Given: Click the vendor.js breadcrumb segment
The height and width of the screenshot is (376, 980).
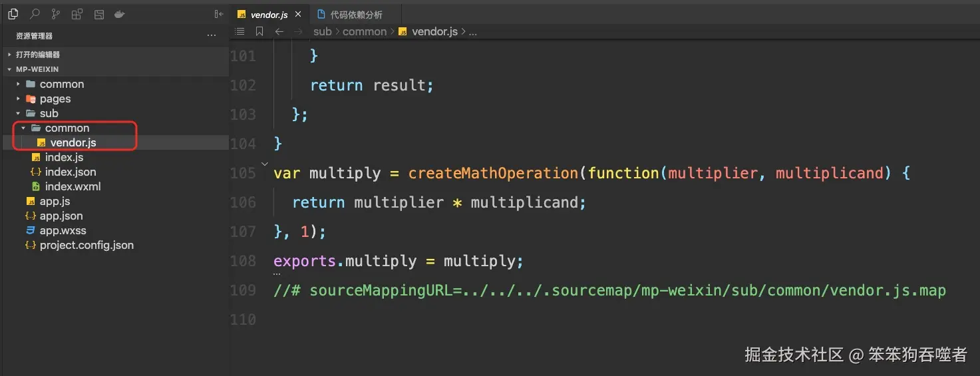Looking at the screenshot, I should pos(434,31).
